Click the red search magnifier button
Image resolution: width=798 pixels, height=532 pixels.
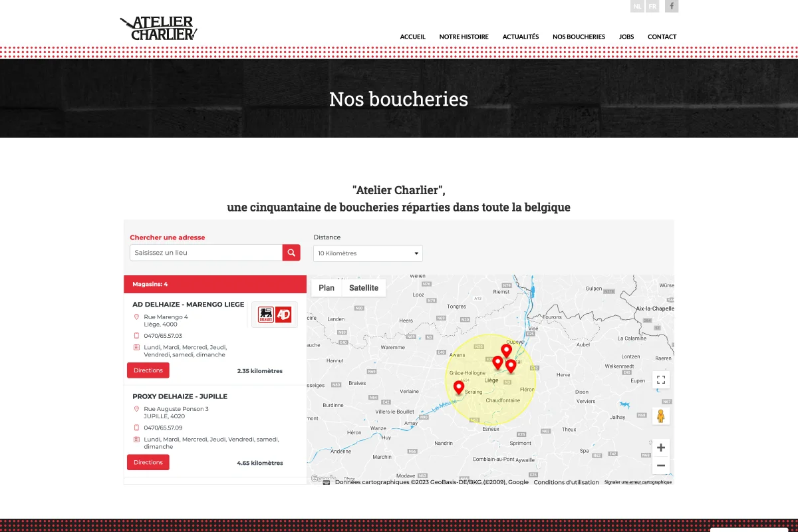pos(291,253)
